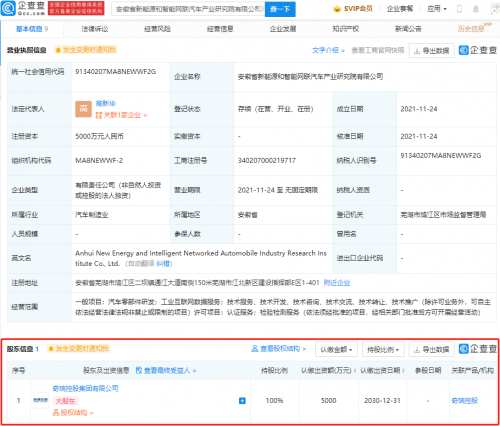This screenshot has height=426, width=500.
Task: Click the SVIP crown icon
Action: [337, 9]
